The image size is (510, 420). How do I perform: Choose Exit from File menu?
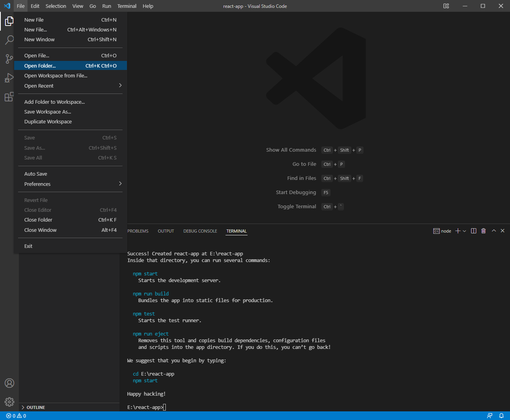pyautogui.click(x=71, y=246)
